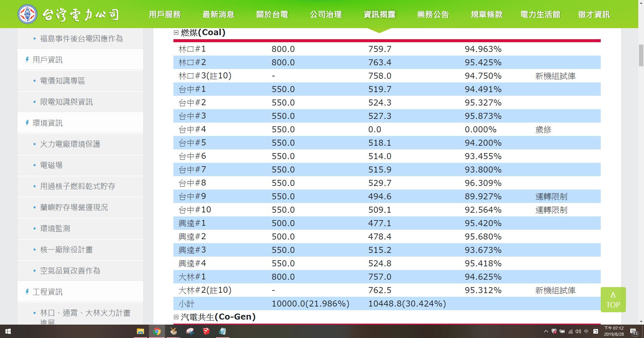
Task: Click the 興達#1 row label
Action: [x=192, y=223]
